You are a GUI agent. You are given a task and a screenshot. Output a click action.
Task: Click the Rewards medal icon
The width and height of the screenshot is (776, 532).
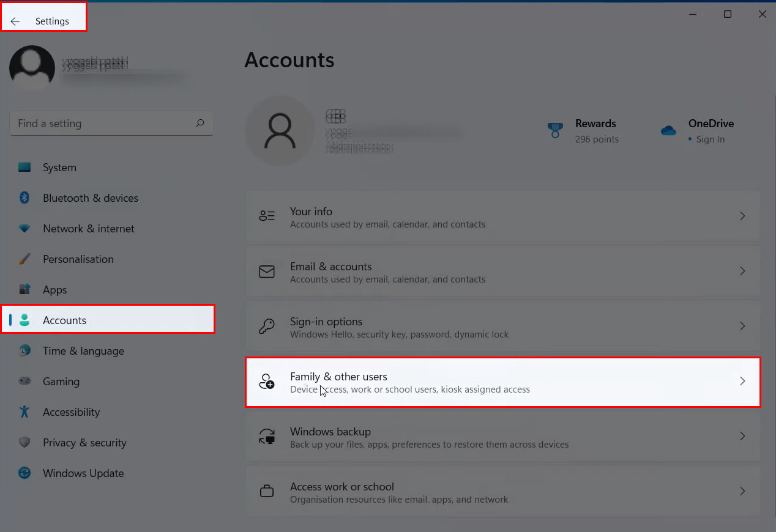coord(555,130)
